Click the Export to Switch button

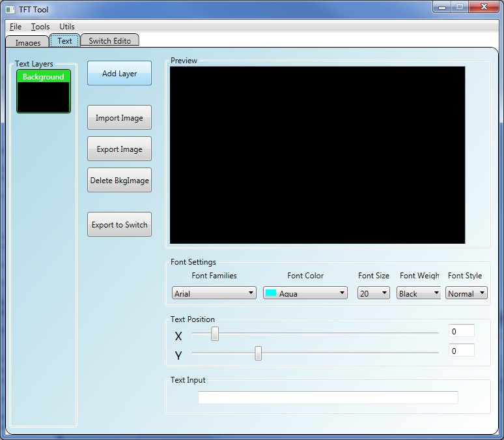point(119,225)
